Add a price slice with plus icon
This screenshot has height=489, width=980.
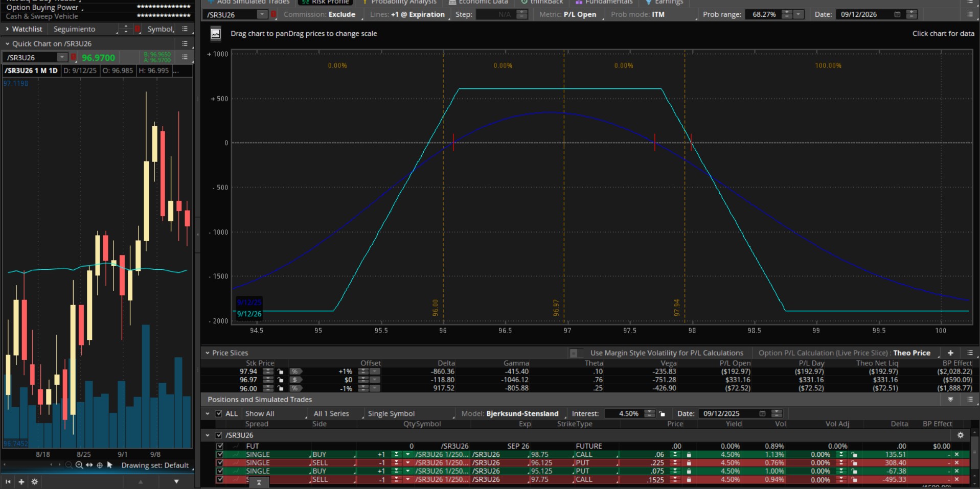[x=950, y=353]
